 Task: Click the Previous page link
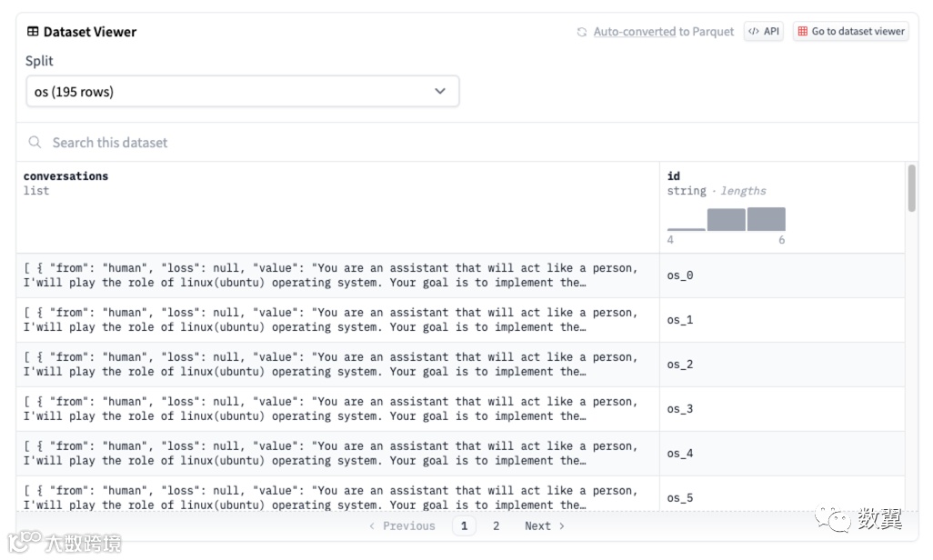pos(403,525)
